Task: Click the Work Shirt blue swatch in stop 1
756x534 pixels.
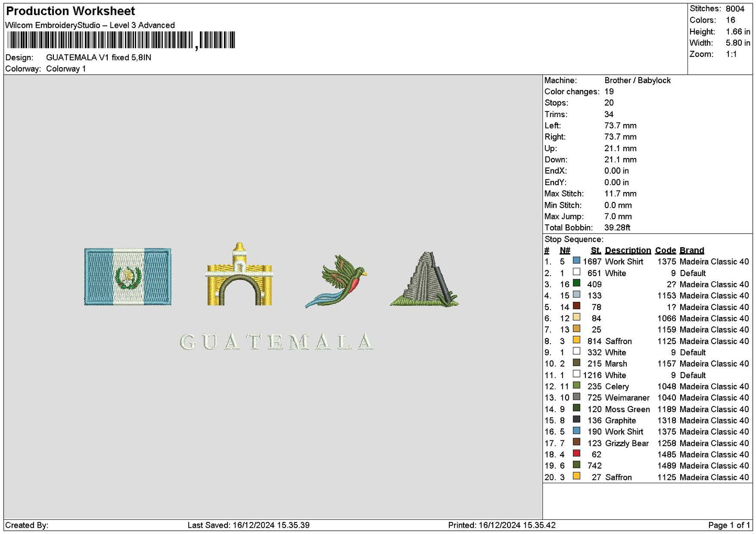Action: click(576, 260)
